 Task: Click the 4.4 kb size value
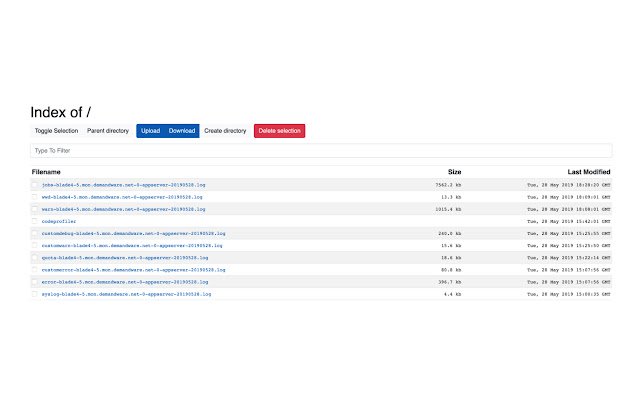pyautogui.click(x=453, y=294)
